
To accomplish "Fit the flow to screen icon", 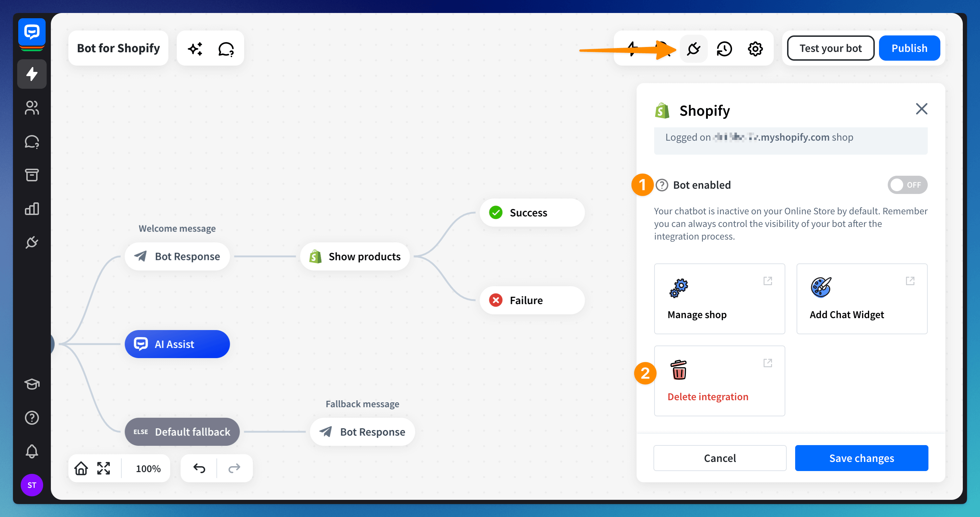I will pyautogui.click(x=103, y=468).
